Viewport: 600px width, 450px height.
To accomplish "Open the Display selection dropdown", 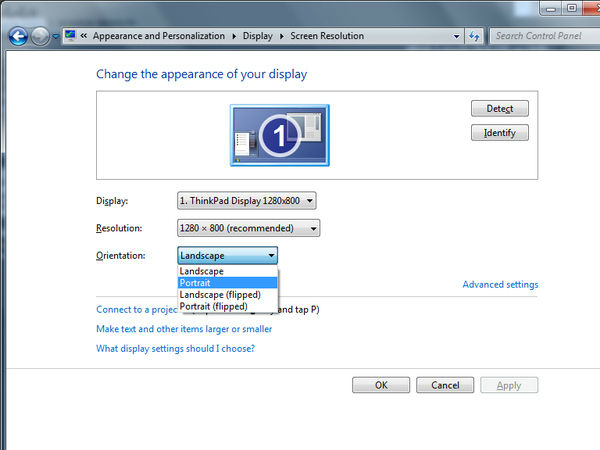I will [x=246, y=201].
